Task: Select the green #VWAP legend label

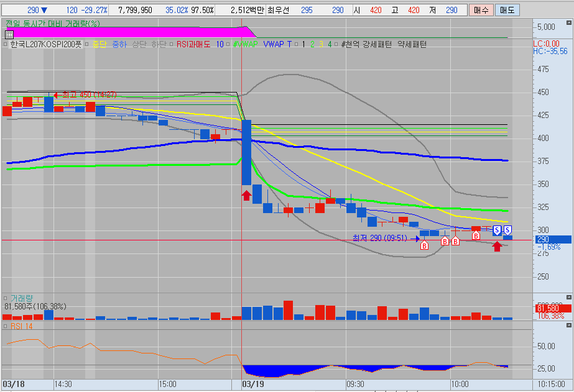Action: click(x=245, y=44)
